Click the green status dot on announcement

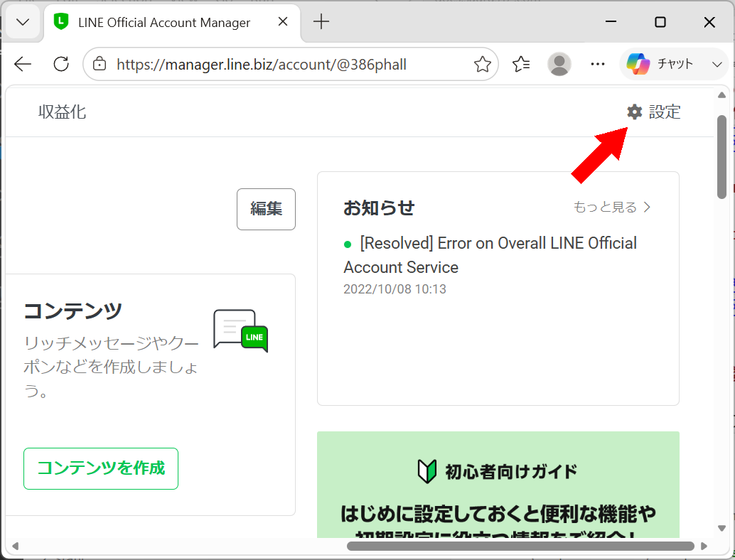[348, 244]
